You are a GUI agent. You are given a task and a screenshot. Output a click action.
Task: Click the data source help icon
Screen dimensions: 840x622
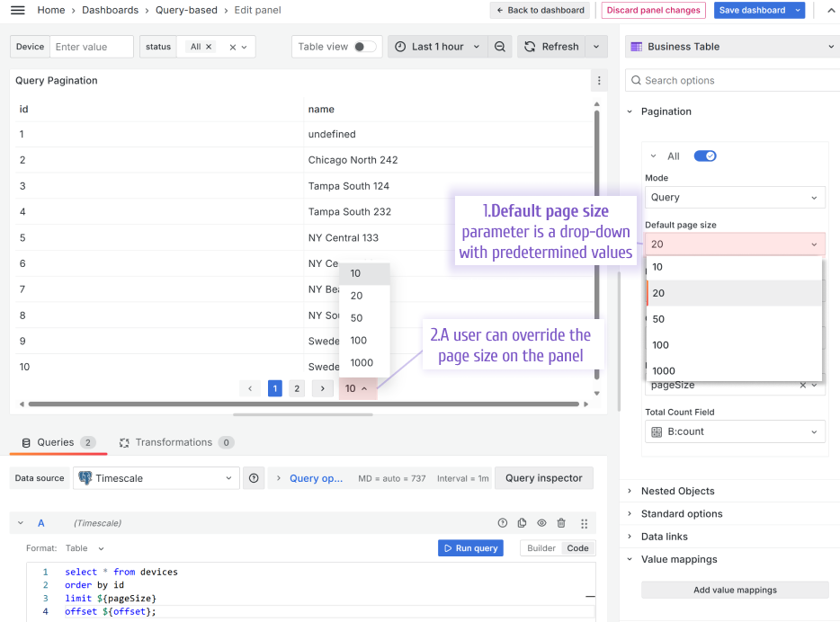pos(254,477)
